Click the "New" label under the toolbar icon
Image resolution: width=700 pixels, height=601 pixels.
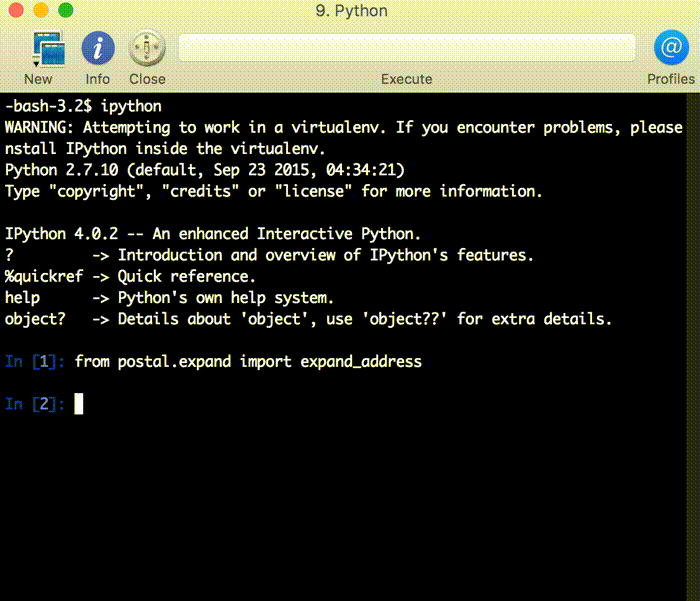(38, 79)
